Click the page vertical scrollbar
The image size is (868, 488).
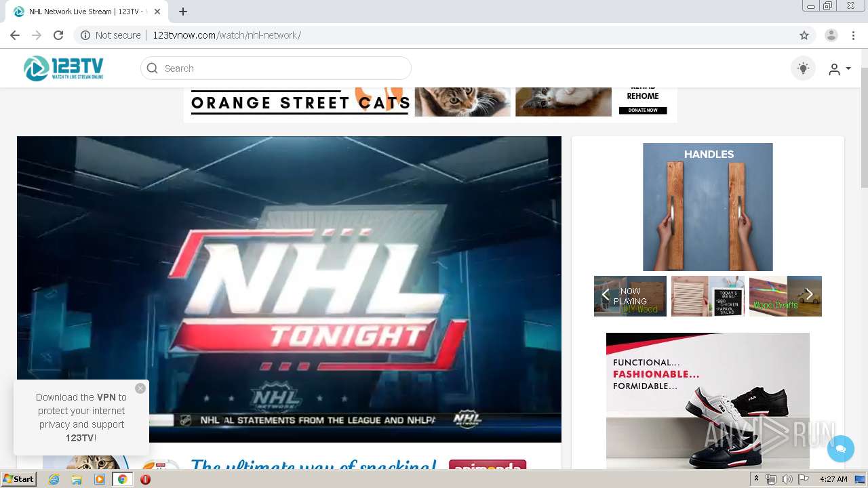coord(864,129)
